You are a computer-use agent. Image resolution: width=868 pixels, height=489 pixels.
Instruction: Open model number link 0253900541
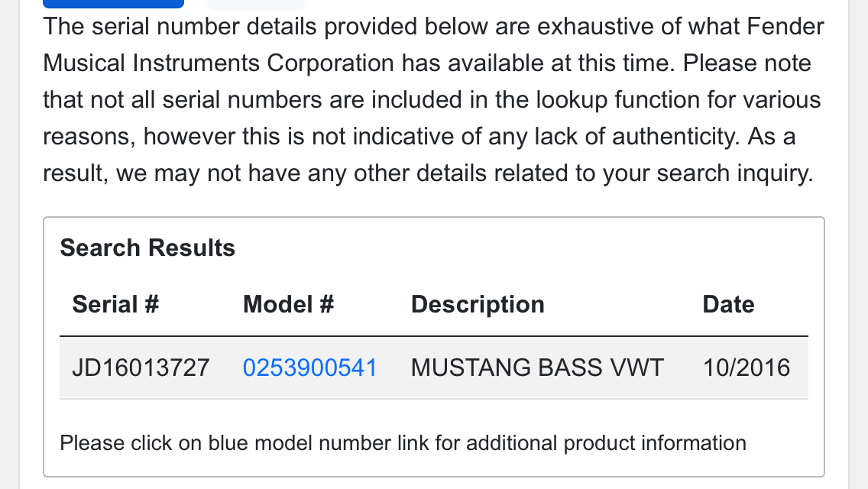click(x=309, y=368)
